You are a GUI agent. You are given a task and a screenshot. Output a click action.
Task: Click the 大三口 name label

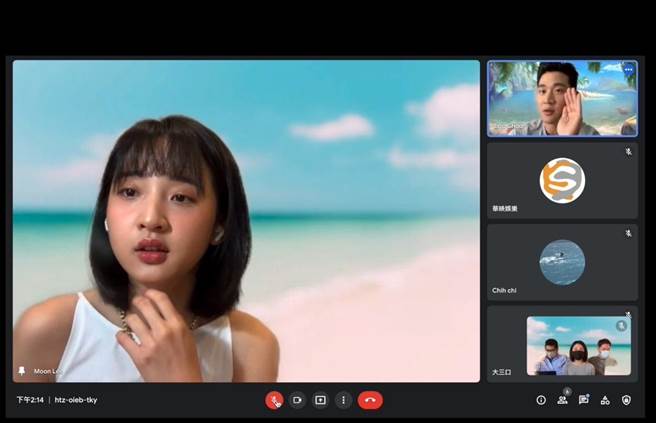click(x=501, y=372)
